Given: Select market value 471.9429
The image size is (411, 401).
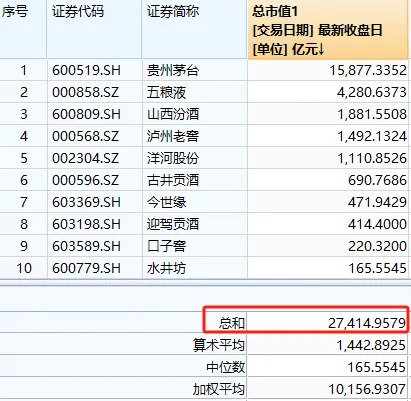Looking at the screenshot, I should coord(377,202).
